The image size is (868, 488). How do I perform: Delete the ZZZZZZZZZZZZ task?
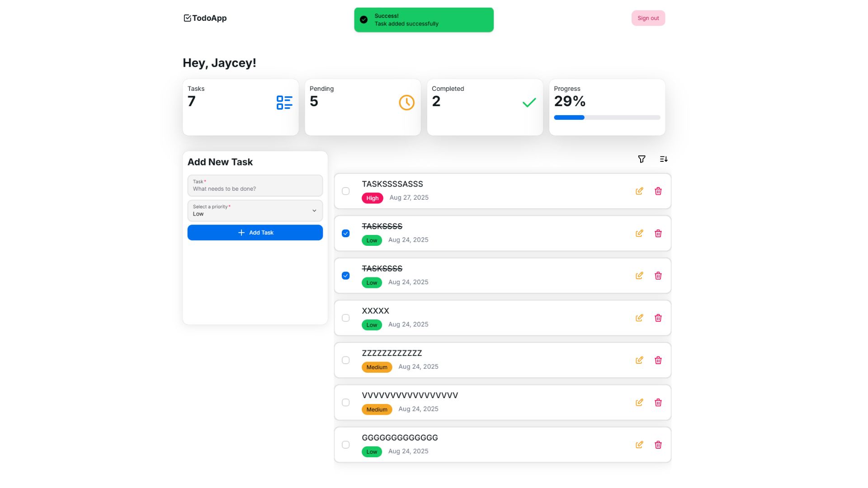click(658, 360)
